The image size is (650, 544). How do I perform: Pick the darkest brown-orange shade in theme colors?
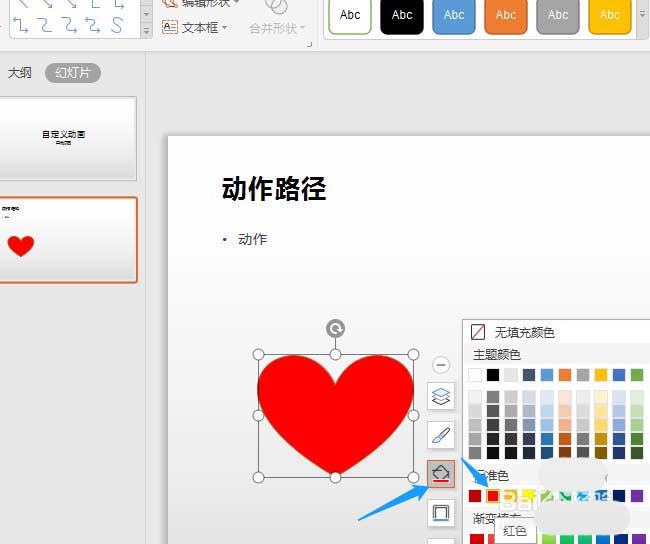pos(565,452)
